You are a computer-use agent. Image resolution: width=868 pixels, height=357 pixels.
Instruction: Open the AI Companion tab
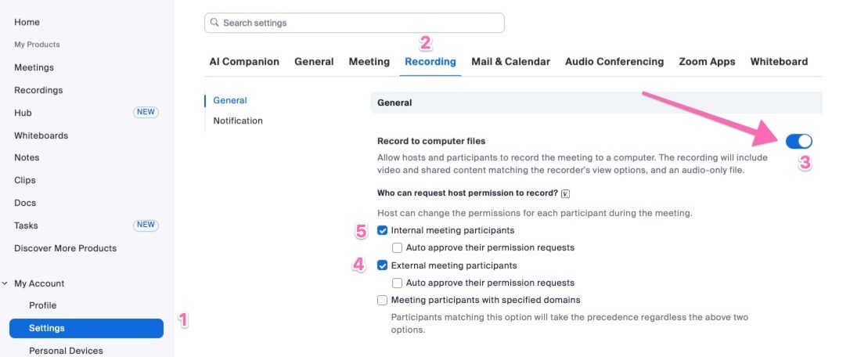click(244, 62)
